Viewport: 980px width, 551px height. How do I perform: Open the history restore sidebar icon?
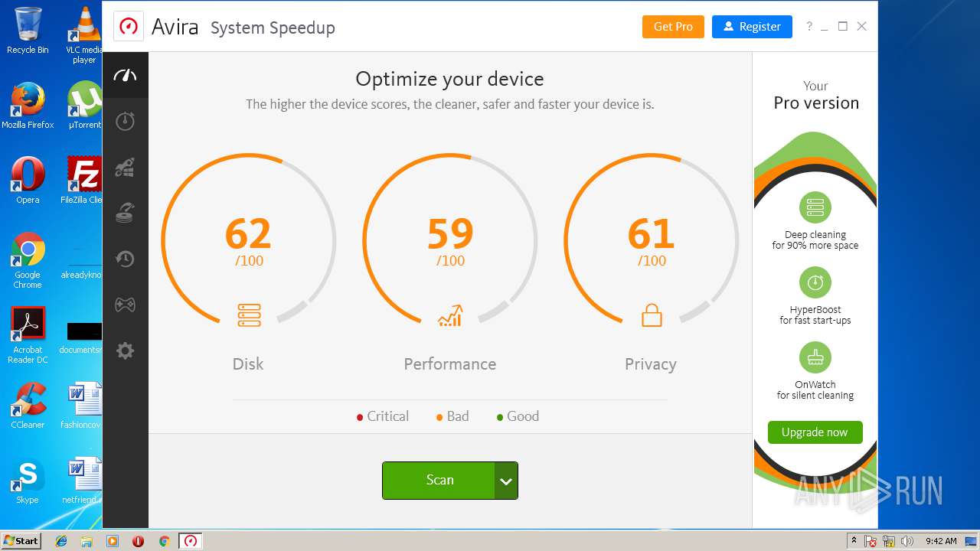[x=125, y=259]
